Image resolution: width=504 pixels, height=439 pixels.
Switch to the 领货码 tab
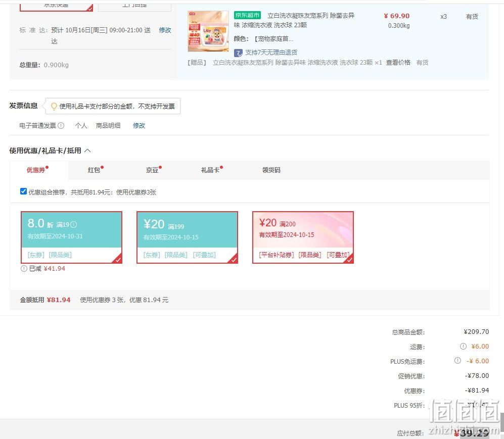pyautogui.click(x=271, y=170)
